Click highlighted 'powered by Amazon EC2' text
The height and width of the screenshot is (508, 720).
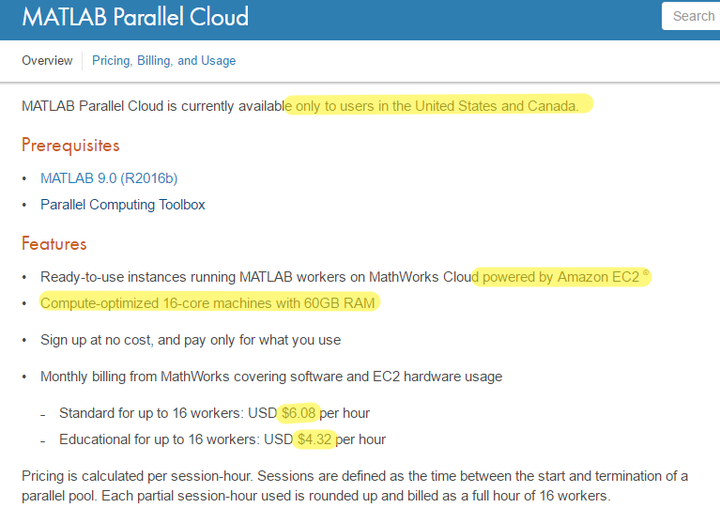click(x=560, y=277)
